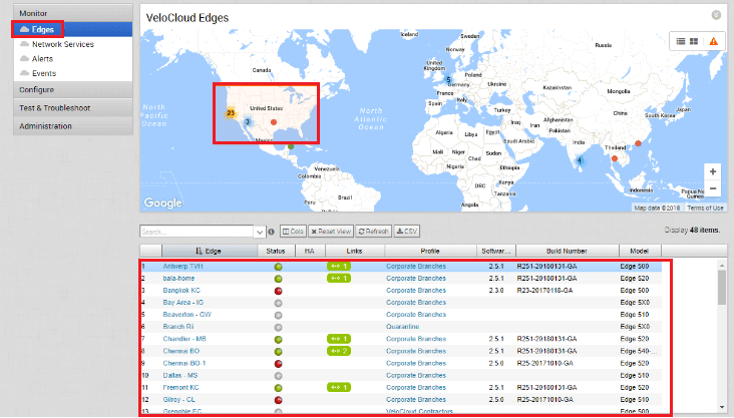Sort by Status column header

point(276,251)
